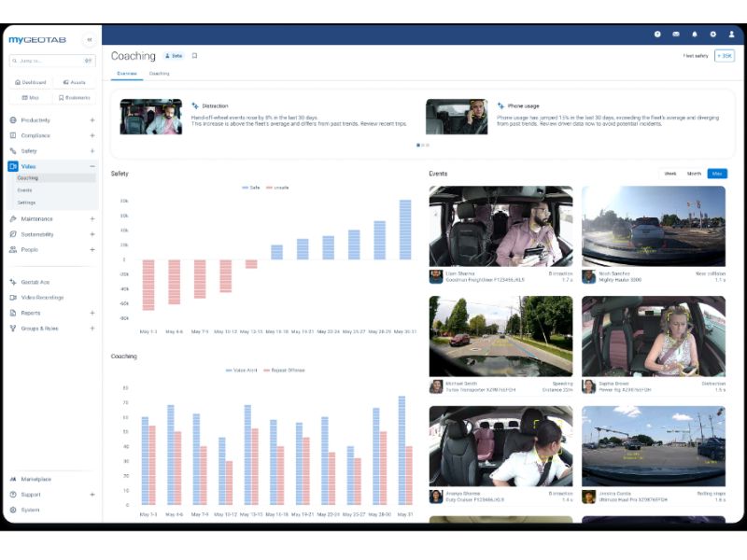Toggle the Events range to Week

pos(670,174)
